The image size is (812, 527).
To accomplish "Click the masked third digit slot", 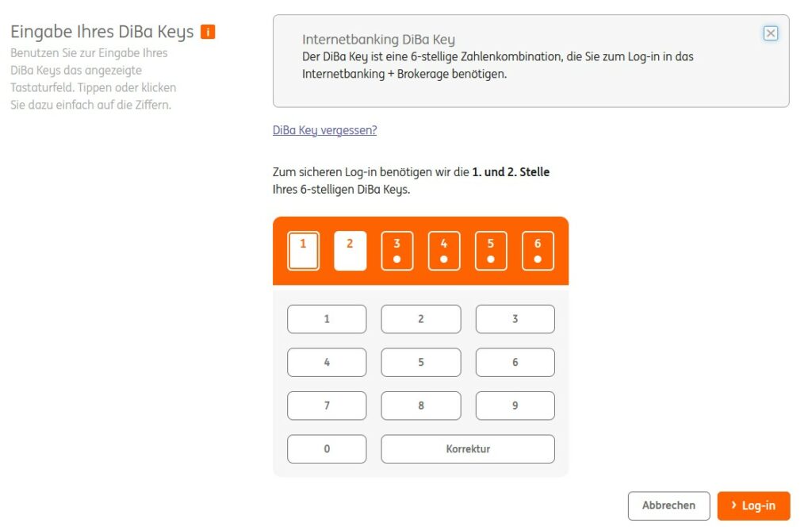I will [397, 251].
